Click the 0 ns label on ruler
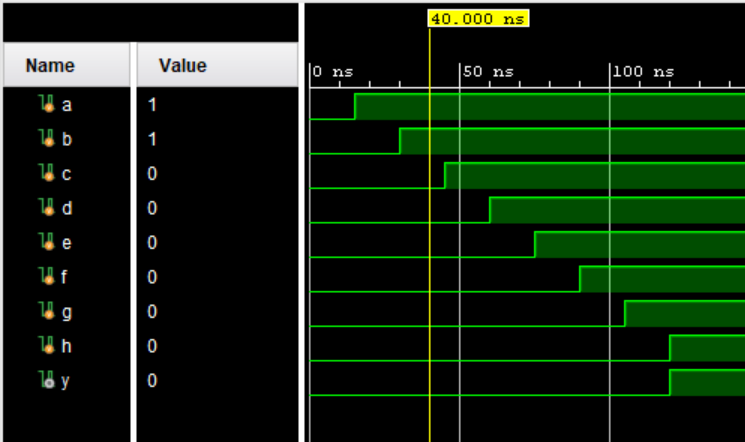Image resolution: width=745 pixels, height=442 pixels. (331, 72)
